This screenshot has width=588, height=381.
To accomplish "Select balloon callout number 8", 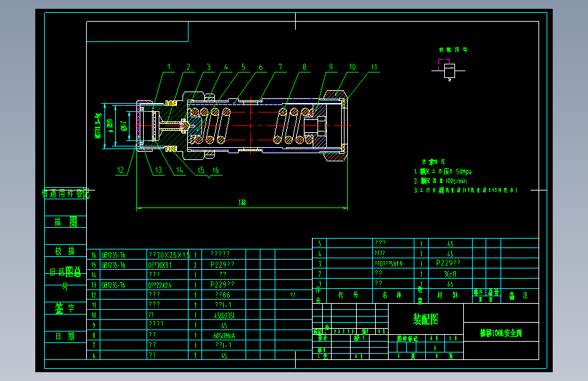I will pos(304,66).
